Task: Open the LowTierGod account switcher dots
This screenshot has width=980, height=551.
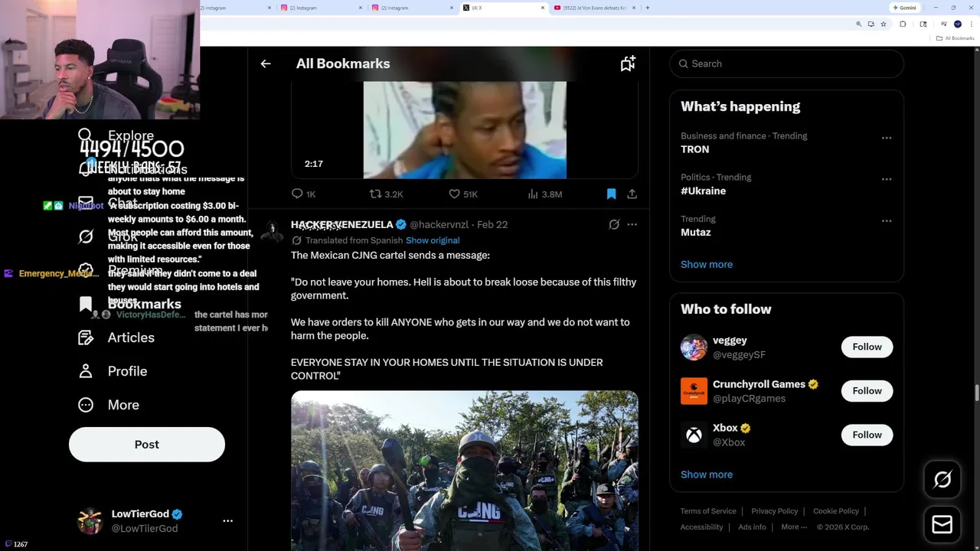Action: [227, 520]
